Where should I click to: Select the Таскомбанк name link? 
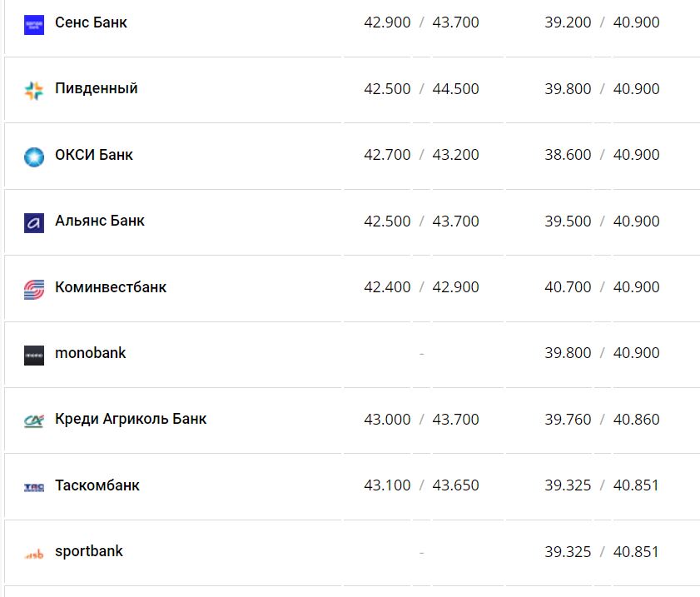tap(97, 485)
